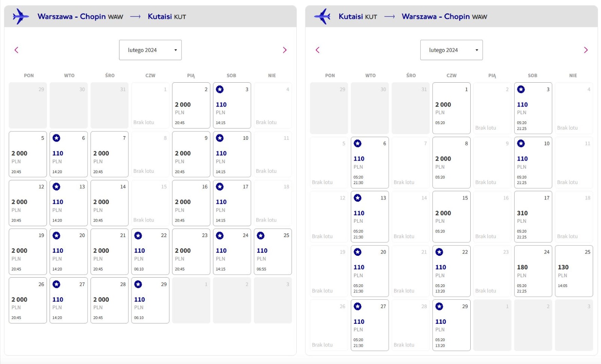
Task: Click star badge on Feb 25 outbound flight
Action: 261,236
